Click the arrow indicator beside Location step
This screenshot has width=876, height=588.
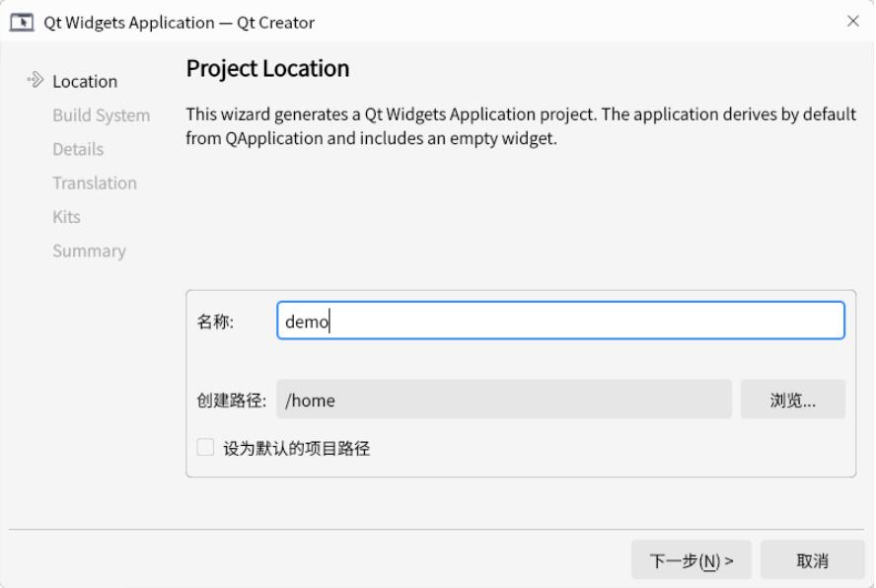click(x=34, y=81)
